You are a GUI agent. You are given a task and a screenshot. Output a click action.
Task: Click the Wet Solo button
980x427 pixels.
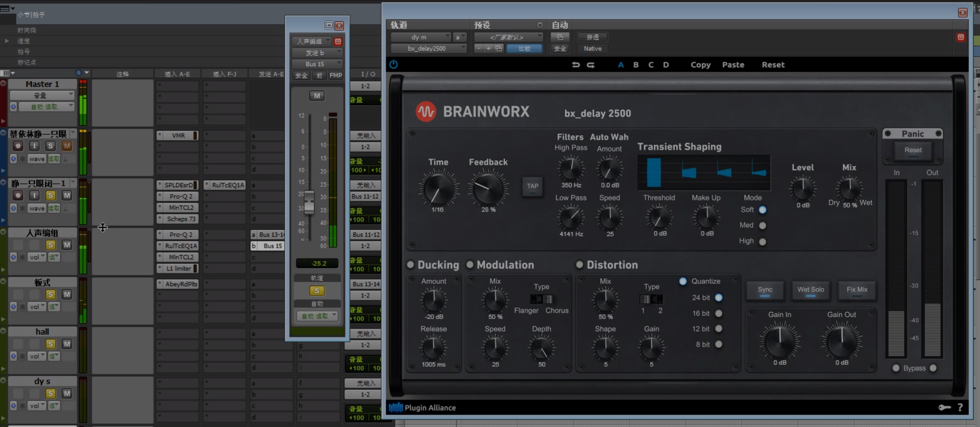(810, 290)
